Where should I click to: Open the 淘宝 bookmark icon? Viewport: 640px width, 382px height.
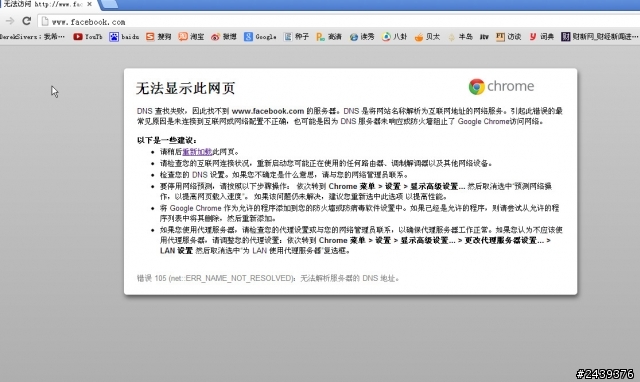click(183, 37)
